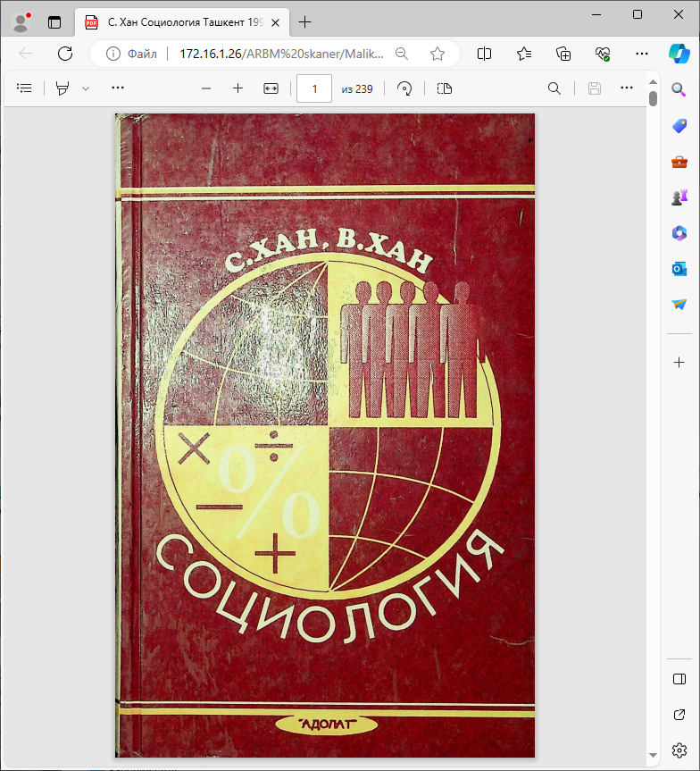Open Browser essentials heart icon
This screenshot has width=700, height=771.
[x=603, y=54]
